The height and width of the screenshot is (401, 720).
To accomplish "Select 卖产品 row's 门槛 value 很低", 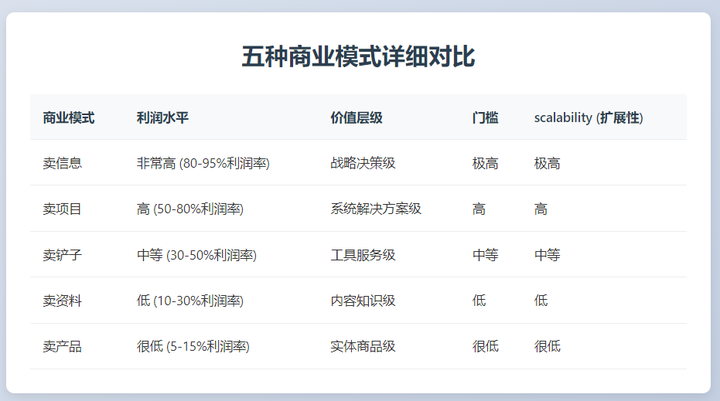I will click(x=485, y=346).
